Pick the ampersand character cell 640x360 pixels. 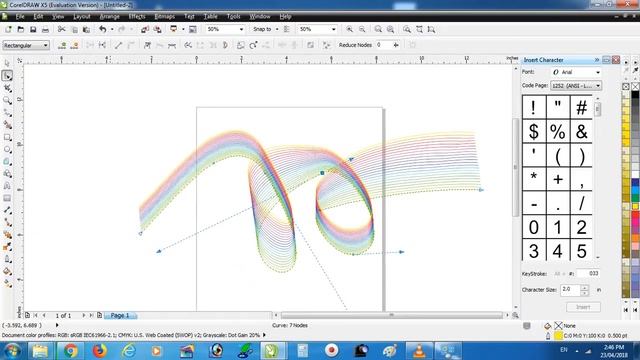[x=581, y=131]
